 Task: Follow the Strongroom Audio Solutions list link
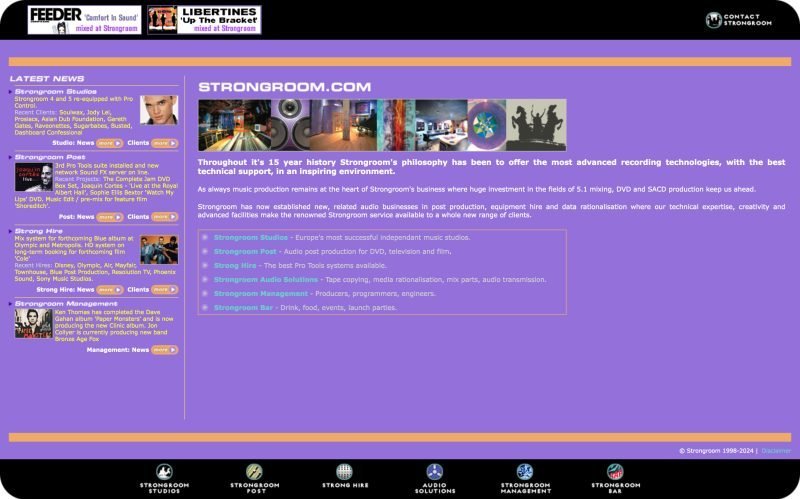coord(265,280)
